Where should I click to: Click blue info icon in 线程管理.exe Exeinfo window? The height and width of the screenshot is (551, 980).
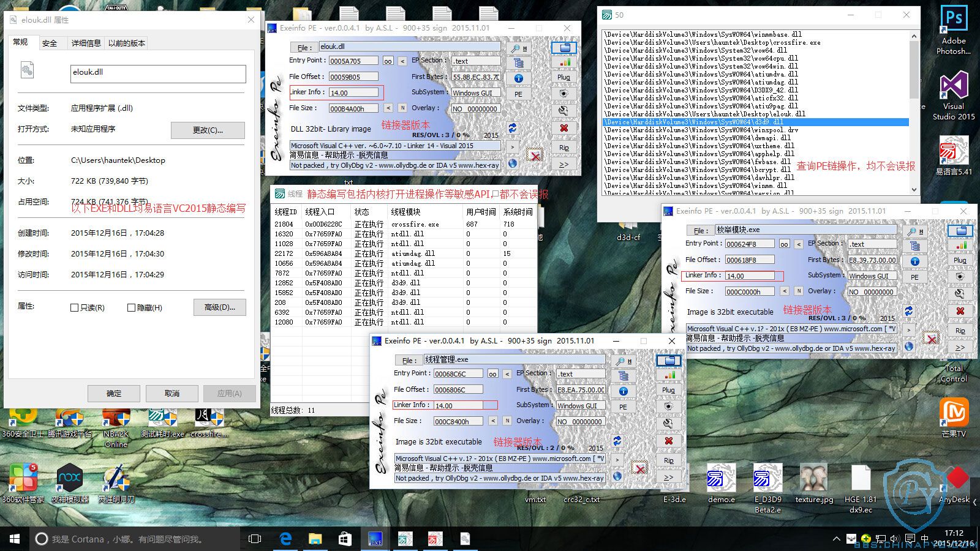[x=623, y=391]
